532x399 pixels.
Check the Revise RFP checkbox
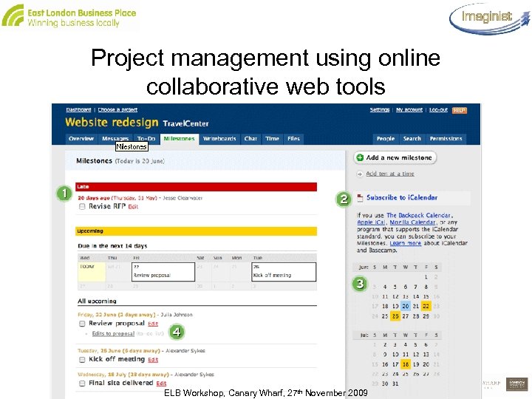tap(82, 206)
